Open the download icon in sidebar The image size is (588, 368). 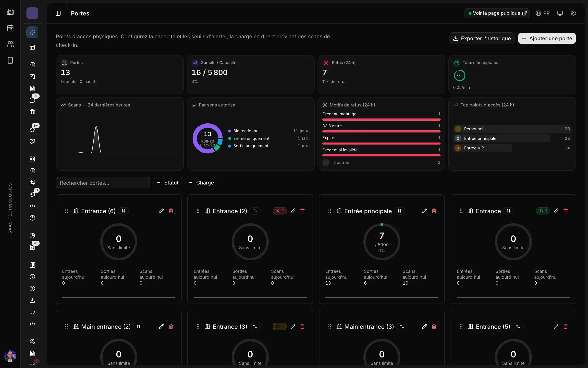pos(32,300)
